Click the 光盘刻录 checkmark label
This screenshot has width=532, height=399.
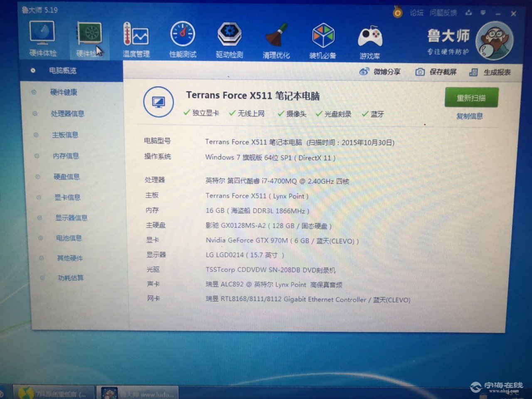point(334,114)
